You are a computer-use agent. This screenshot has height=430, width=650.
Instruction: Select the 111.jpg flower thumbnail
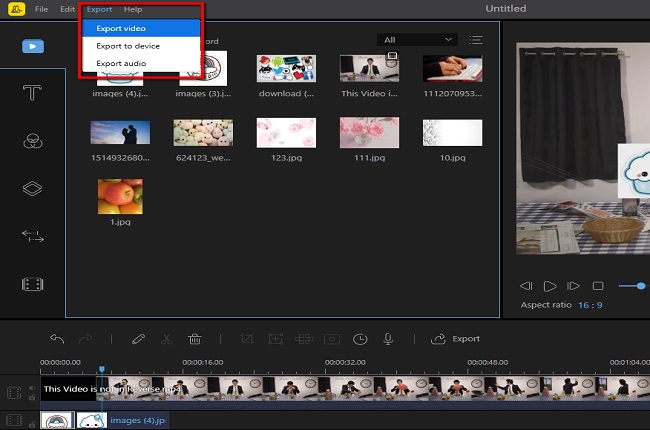(x=369, y=132)
